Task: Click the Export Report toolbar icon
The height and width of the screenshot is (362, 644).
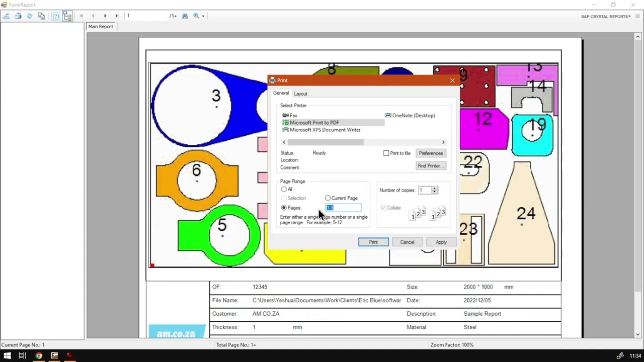Action: pos(7,16)
